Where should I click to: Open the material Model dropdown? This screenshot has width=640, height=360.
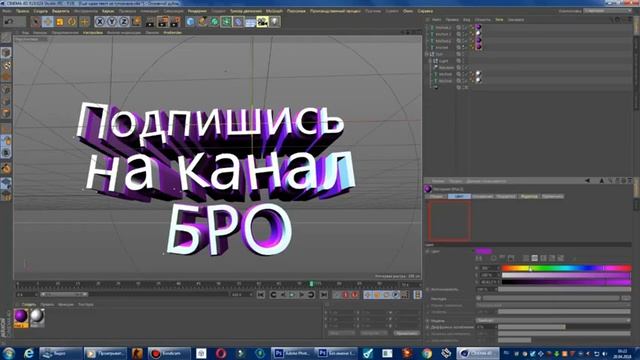tap(553, 320)
